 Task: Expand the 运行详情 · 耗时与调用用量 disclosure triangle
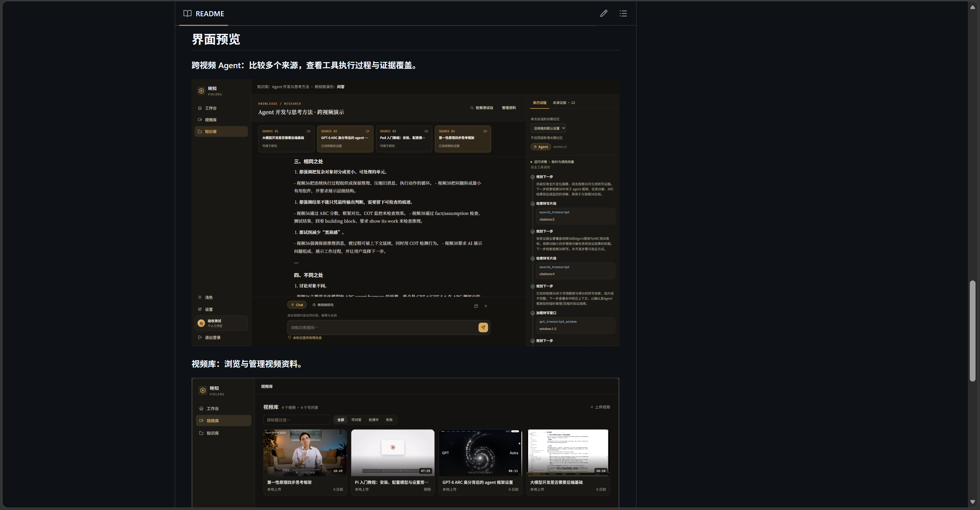tap(531, 162)
